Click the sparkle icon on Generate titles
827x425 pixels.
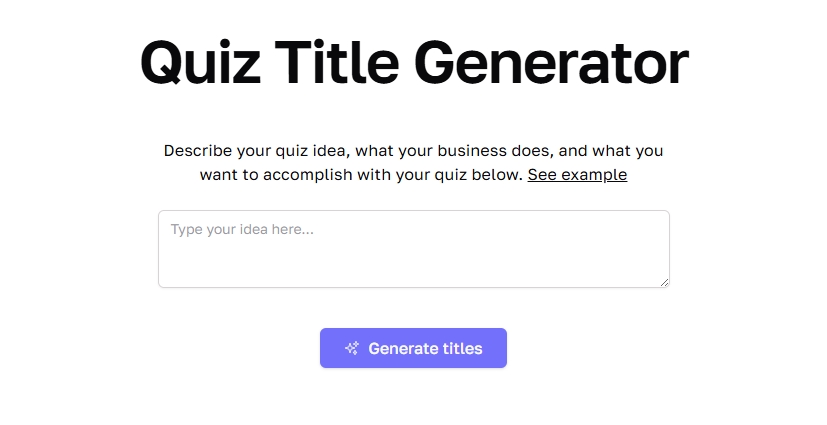(x=351, y=348)
